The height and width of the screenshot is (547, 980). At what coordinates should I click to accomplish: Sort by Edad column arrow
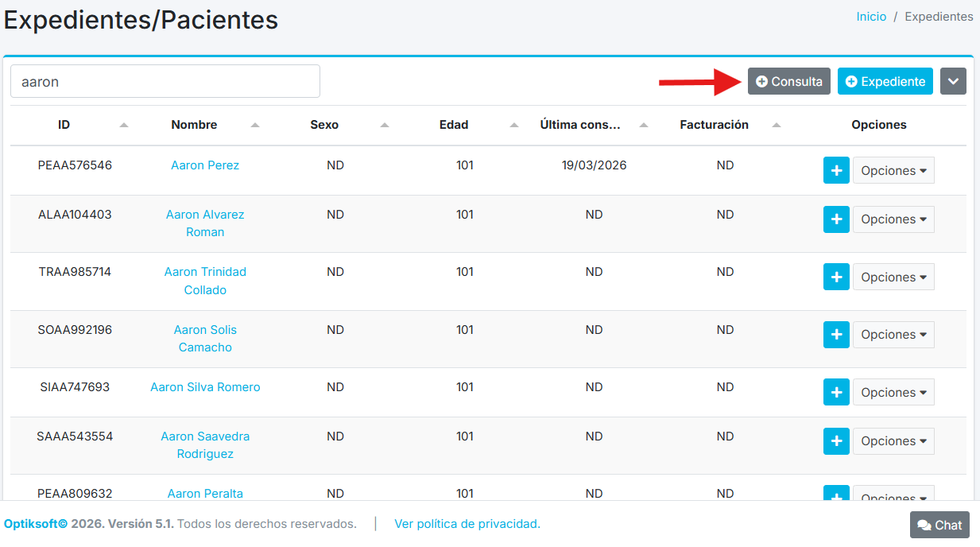click(x=514, y=125)
